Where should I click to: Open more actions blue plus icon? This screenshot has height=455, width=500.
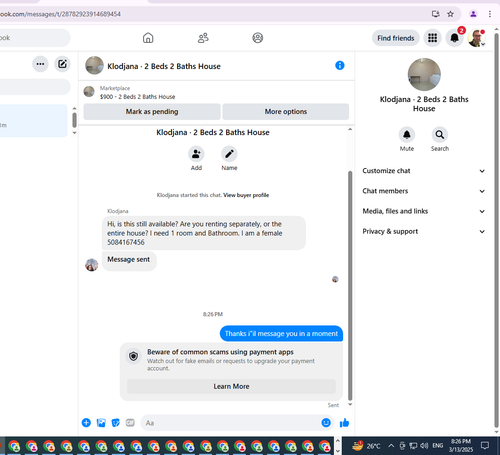[x=86, y=423]
